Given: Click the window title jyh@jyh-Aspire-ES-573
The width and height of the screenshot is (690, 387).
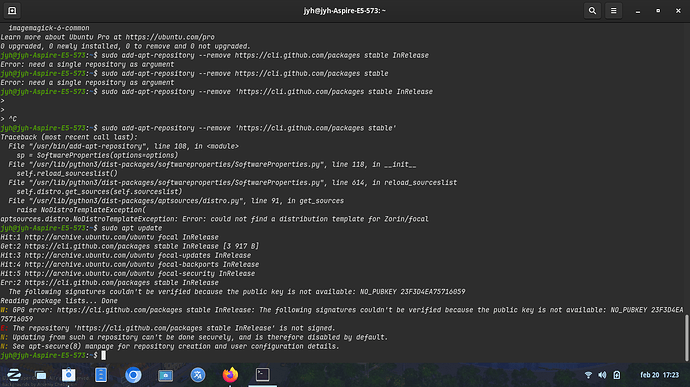Looking at the screenshot, I should coord(345,11).
